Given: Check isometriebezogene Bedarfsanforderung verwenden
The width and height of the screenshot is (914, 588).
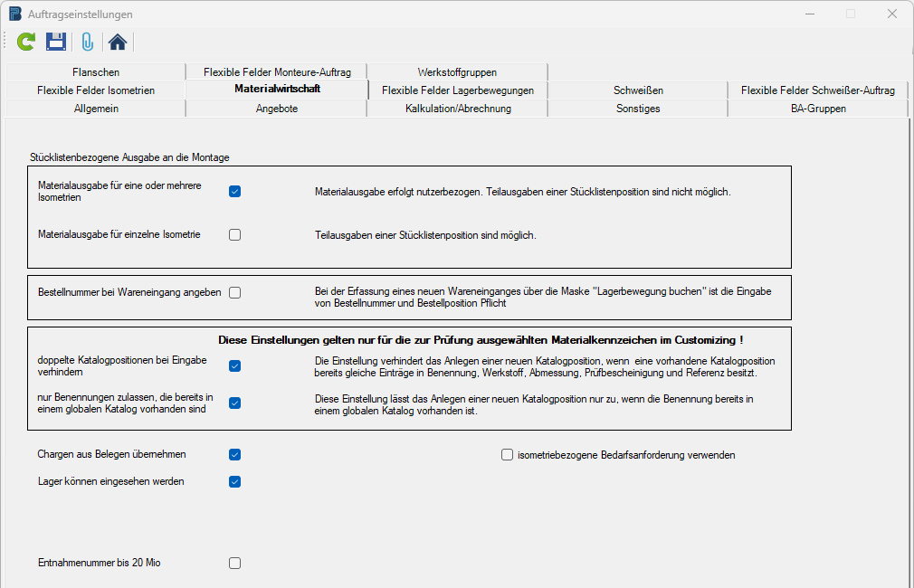Looking at the screenshot, I should 507,455.
